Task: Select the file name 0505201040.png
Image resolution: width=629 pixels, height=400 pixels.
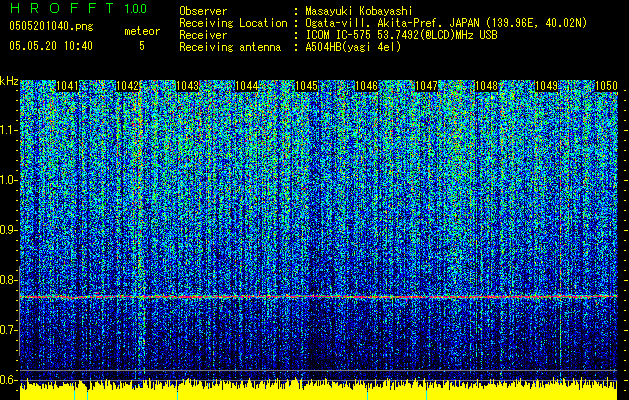Action: pos(51,27)
